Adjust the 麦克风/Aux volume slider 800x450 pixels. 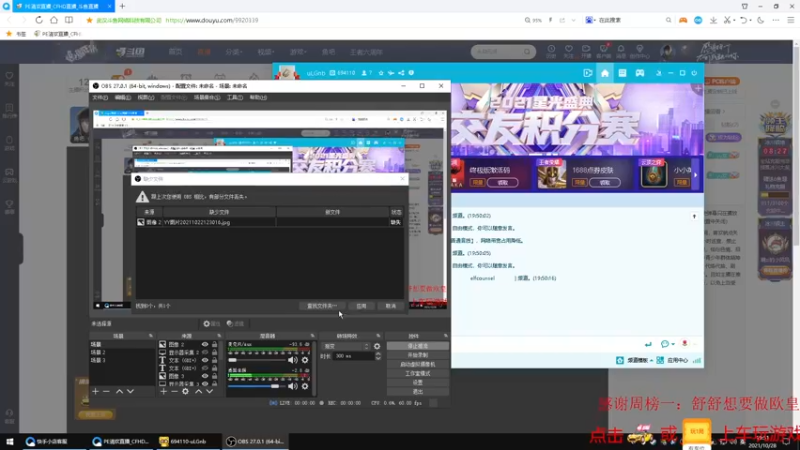pos(257,360)
